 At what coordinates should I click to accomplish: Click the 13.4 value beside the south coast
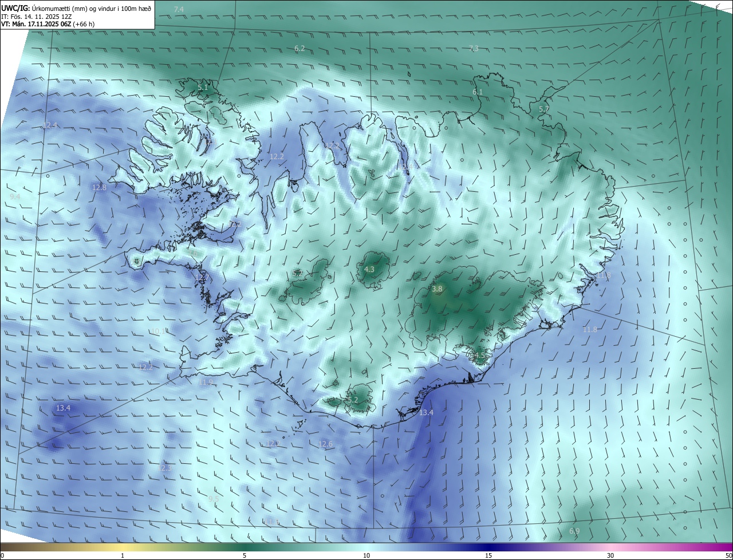(426, 412)
